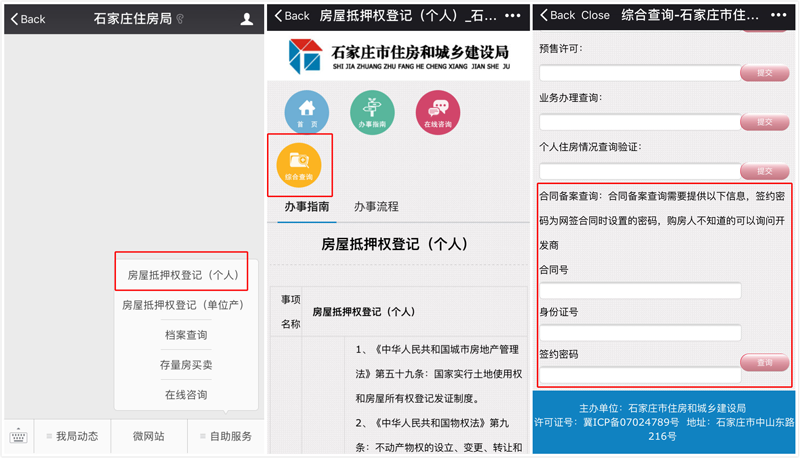Viewport: 800px width, 458px height.
Task: Choose 存量房买卖 in the popup menu
Action: pos(186,365)
